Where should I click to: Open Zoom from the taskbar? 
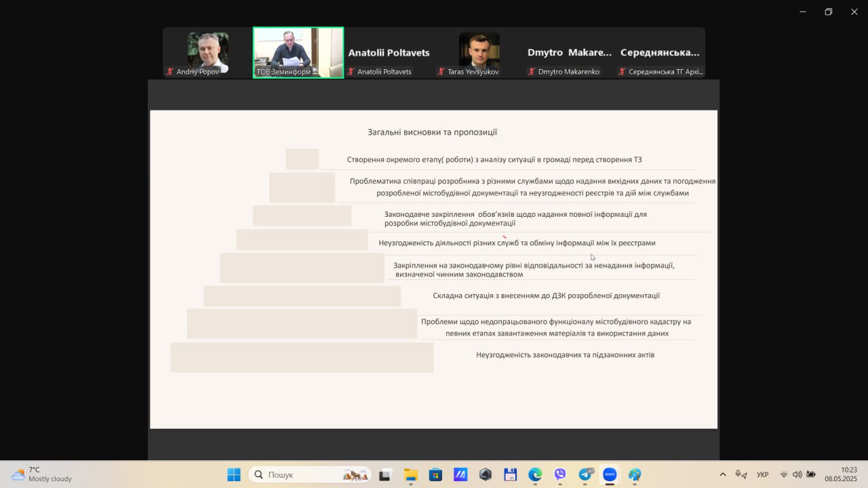(610, 474)
